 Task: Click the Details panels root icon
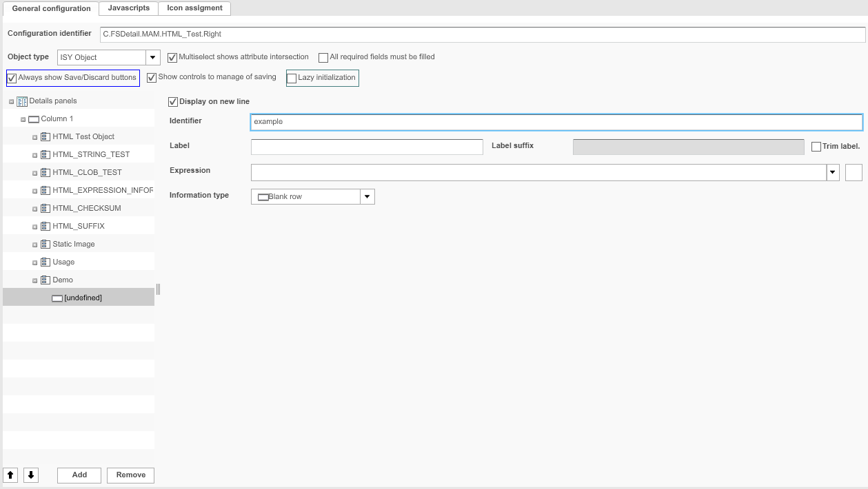(x=23, y=101)
